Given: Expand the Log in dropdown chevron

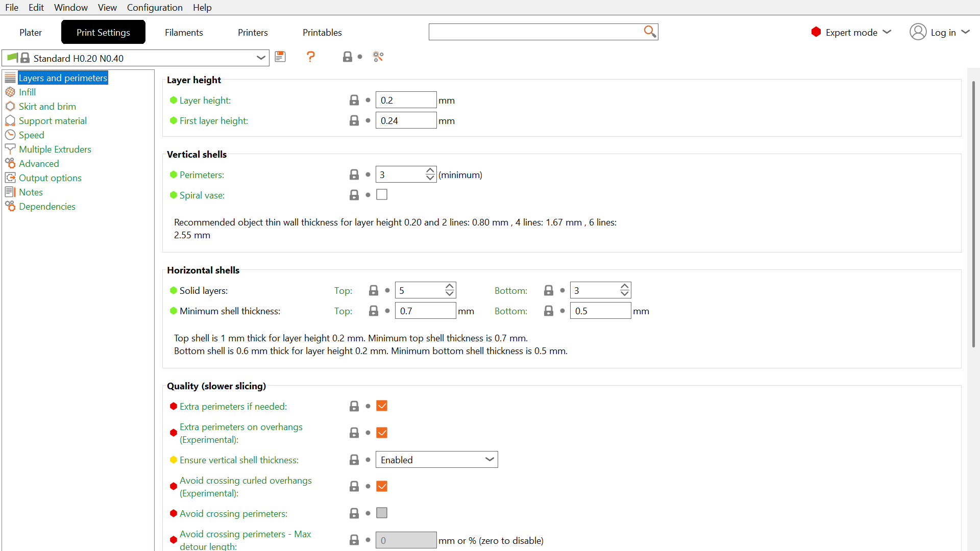Looking at the screenshot, I should tap(965, 32).
